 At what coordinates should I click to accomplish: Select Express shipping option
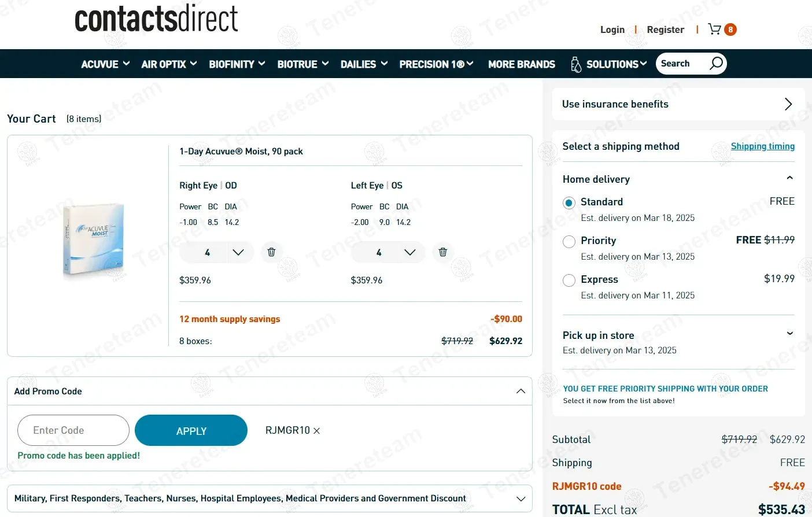[569, 280]
